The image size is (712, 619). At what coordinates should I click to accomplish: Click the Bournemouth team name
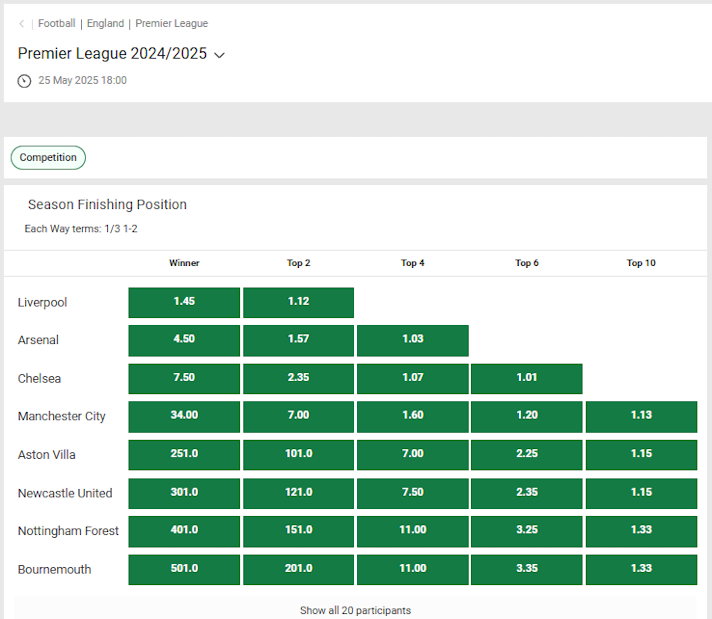click(x=54, y=569)
